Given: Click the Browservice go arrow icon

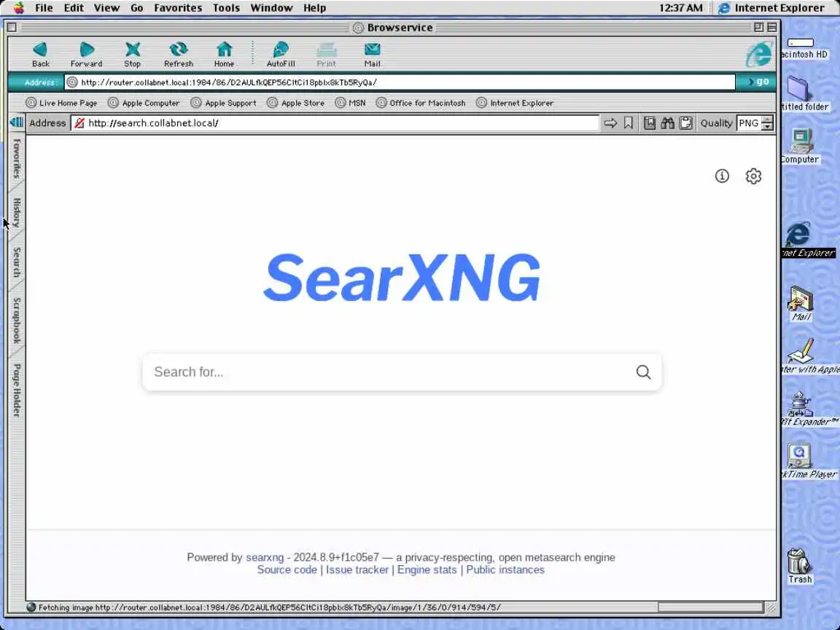Looking at the screenshot, I should [x=610, y=123].
